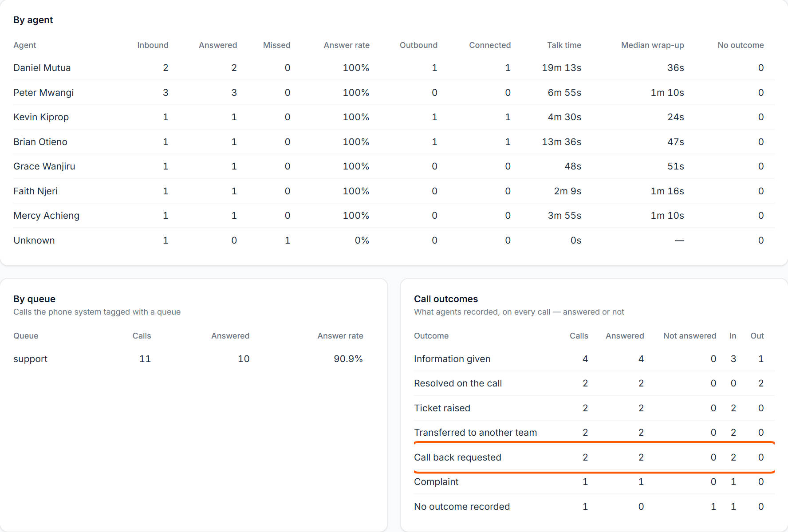Click the Outbound column header
The image size is (788, 532).
point(418,45)
